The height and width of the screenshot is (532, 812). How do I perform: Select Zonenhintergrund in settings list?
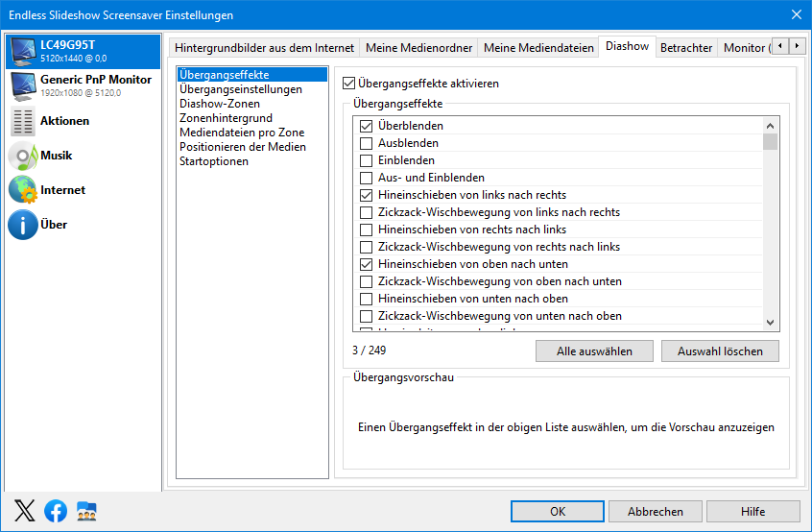click(x=252, y=118)
